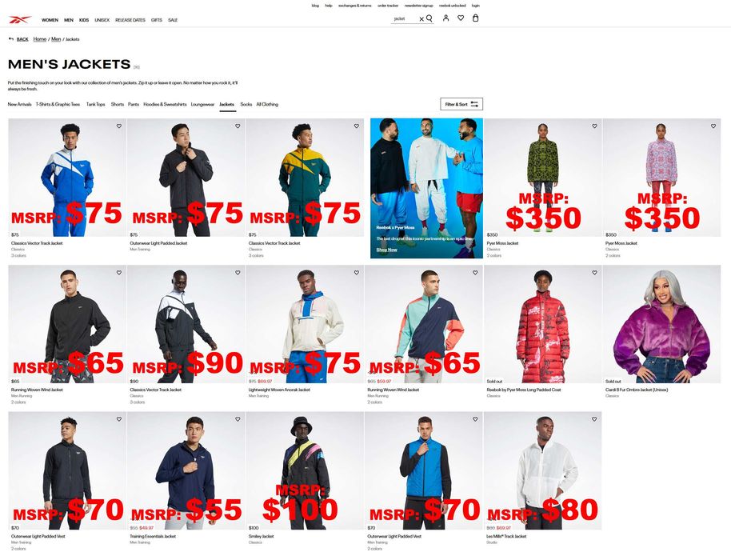Open the wishlist heart icon in header
The width and height of the screenshot is (731, 560).
tap(461, 18)
